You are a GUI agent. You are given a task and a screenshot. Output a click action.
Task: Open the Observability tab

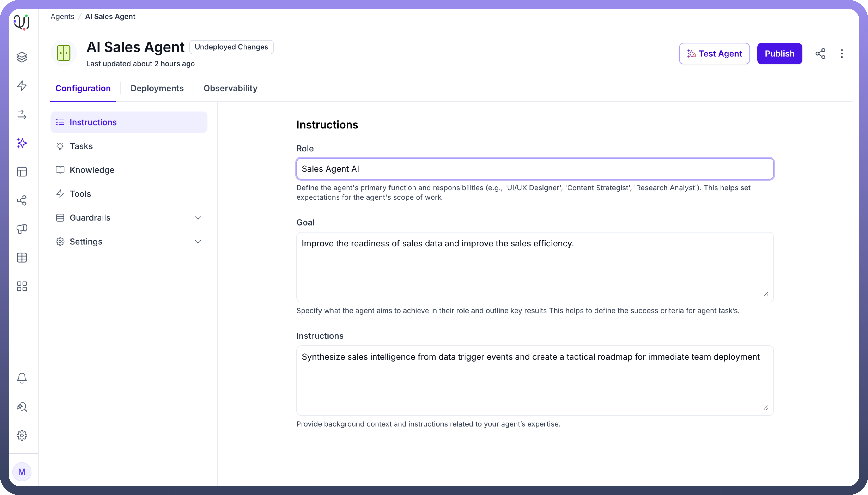(230, 88)
